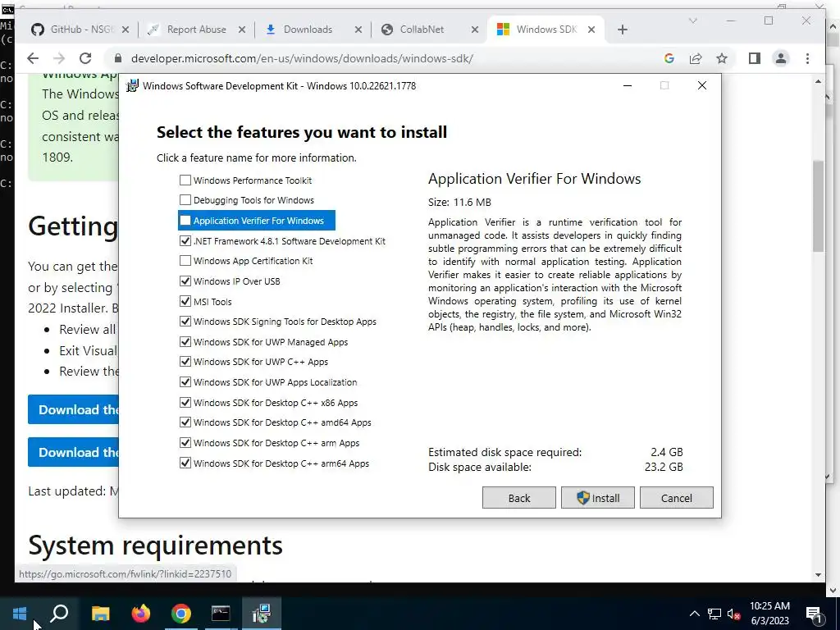Check Windows Performance Toolkit
The height and width of the screenshot is (630, 840).
click(x=185, y=180)
